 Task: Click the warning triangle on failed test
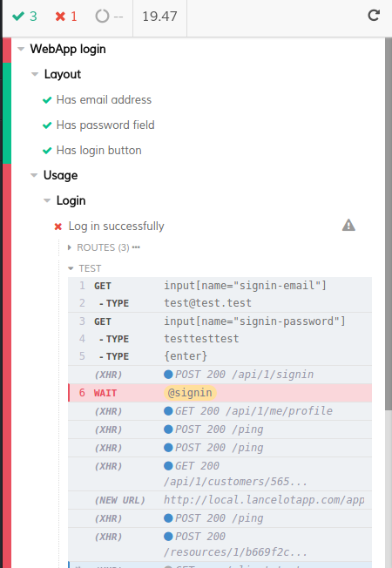348,225
